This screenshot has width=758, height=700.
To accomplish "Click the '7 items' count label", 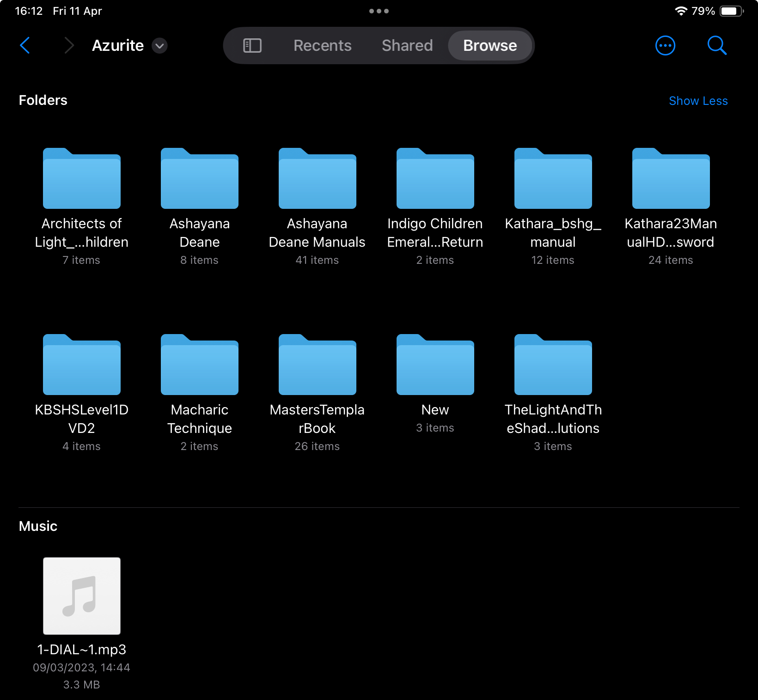I will [81, 260].
